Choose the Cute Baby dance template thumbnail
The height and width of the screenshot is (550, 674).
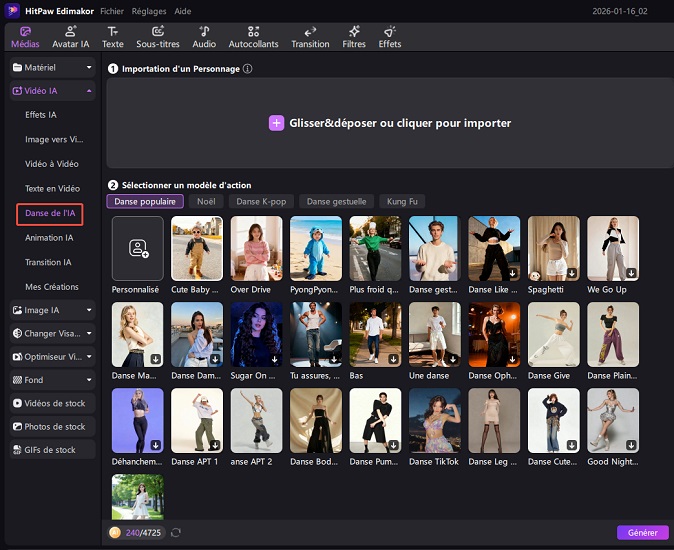(197, 248)
